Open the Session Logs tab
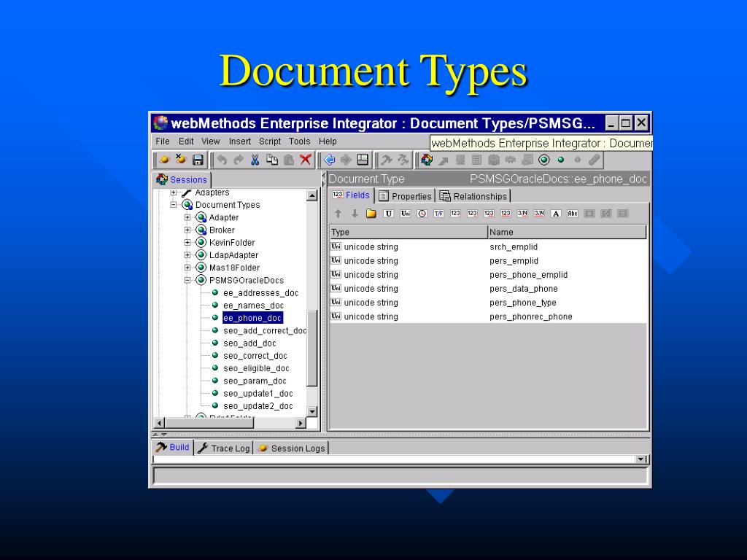 click(x=291, y=448)
